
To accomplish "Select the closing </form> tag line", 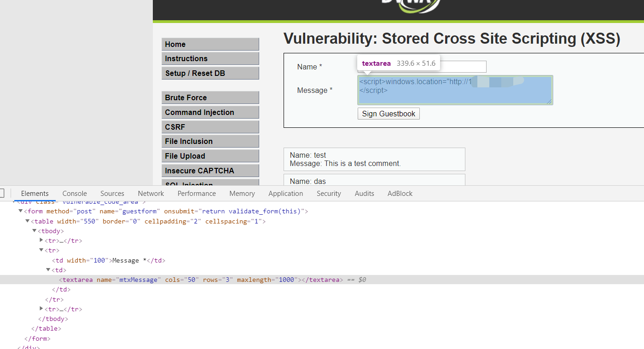I will pos(37,338).
